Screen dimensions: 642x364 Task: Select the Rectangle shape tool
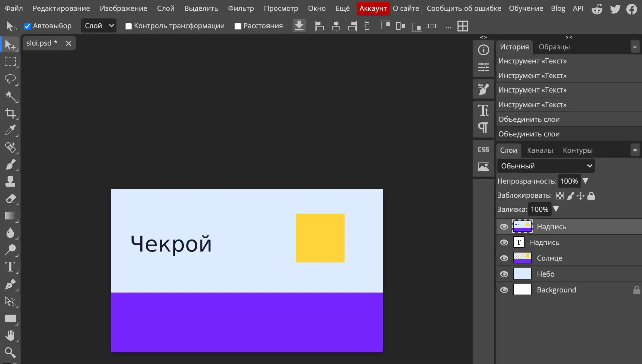click(10, 318)
